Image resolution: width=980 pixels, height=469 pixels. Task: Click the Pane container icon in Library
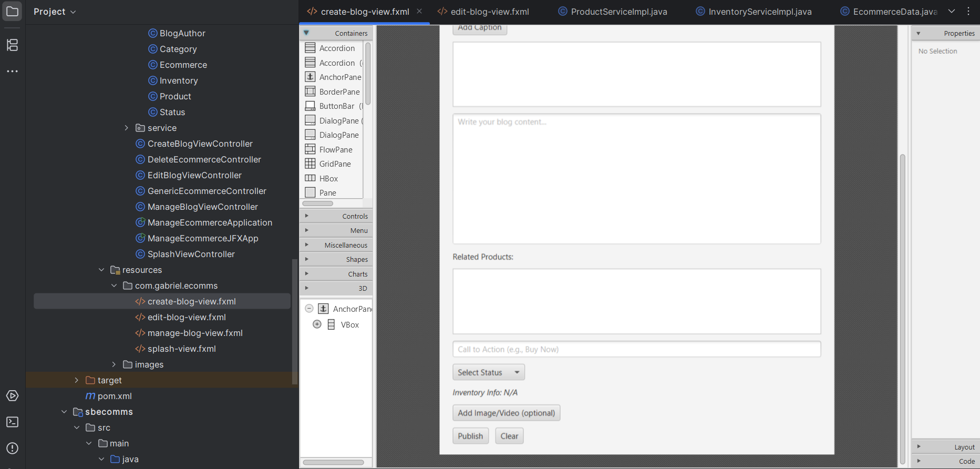click(x=311, y=192)
